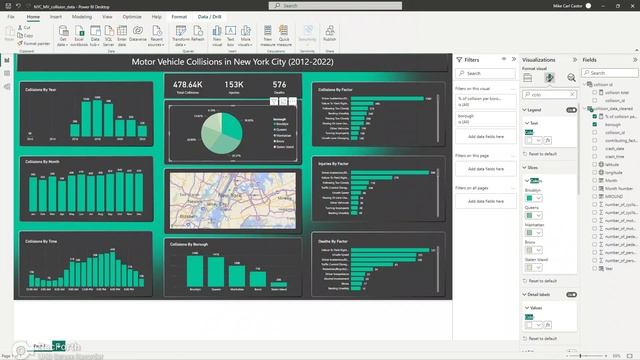Uncheck the borough field checkbox
Image resolution: width=640 pixels, height=360 pixels.
pyautogui.click(x=595, y=124)
